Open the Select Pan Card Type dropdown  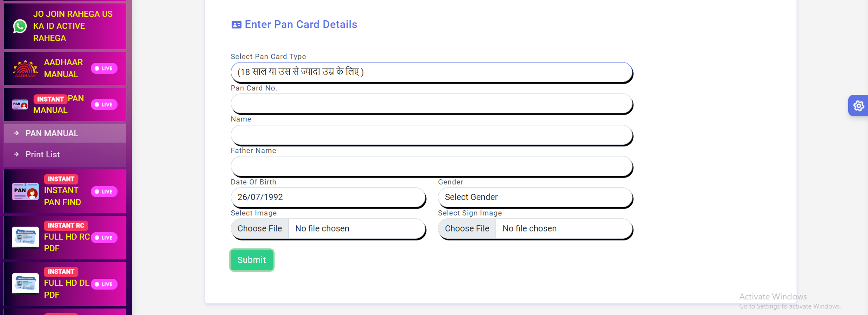pyautogui.click(x=431, y=72)
